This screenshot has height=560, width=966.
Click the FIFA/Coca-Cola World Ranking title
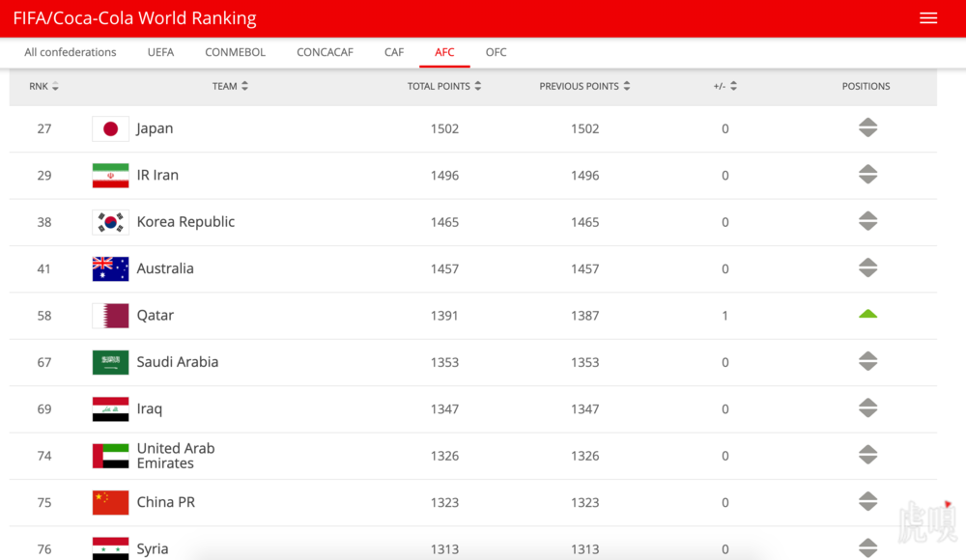[135, 18]
